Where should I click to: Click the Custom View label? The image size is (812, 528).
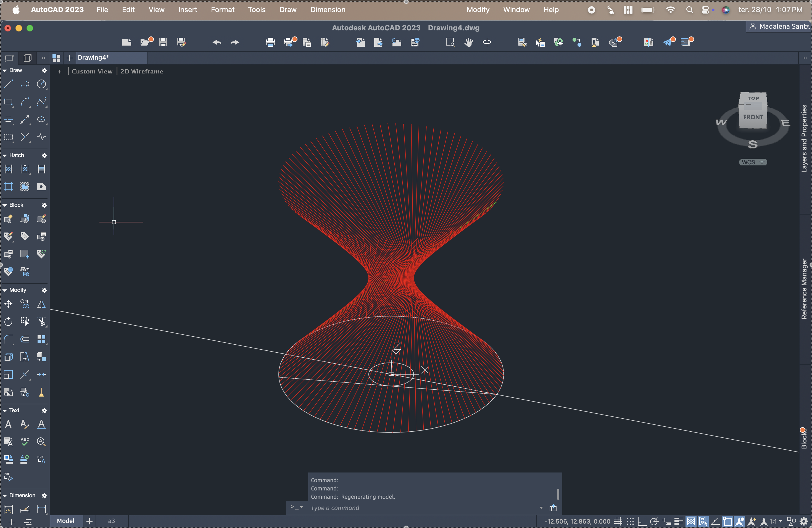tap(92, 71)
